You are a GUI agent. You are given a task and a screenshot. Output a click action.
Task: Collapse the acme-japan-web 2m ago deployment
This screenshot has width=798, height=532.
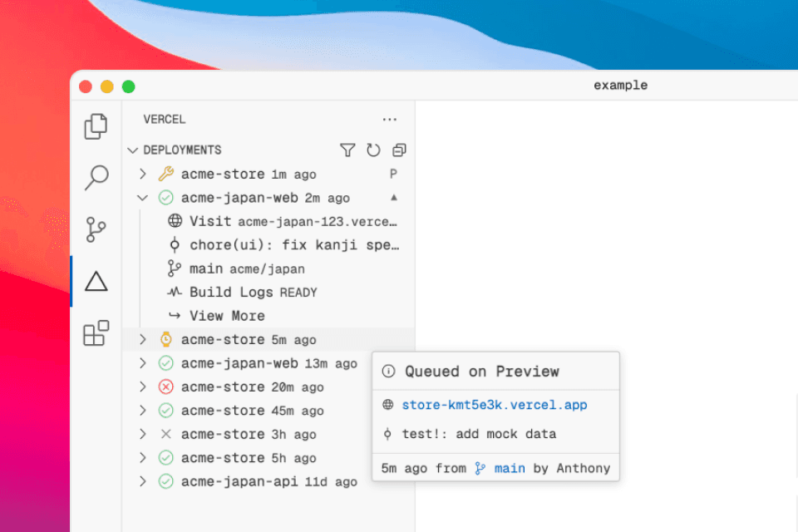pos(143,198)
